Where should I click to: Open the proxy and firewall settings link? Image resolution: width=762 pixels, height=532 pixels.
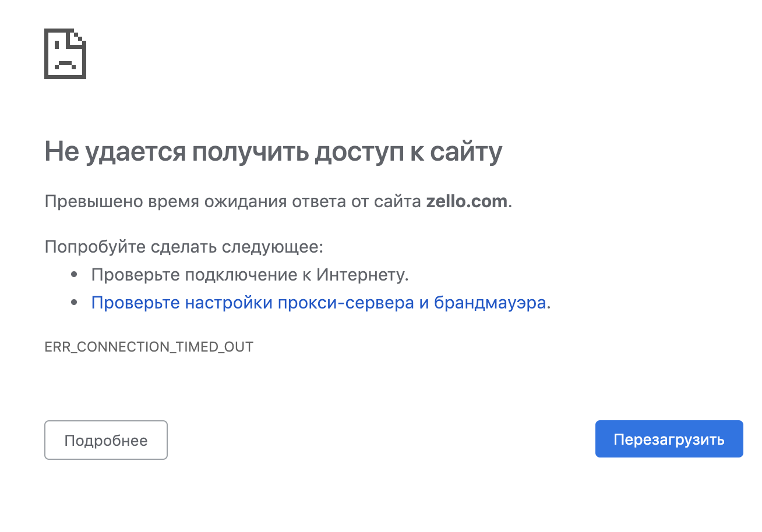(320, 302)
